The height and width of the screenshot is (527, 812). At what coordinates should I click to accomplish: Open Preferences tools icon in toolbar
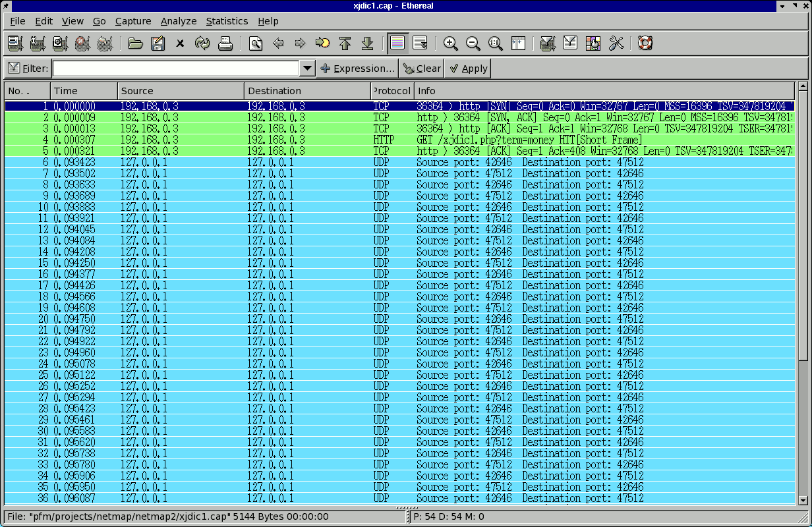616,43
